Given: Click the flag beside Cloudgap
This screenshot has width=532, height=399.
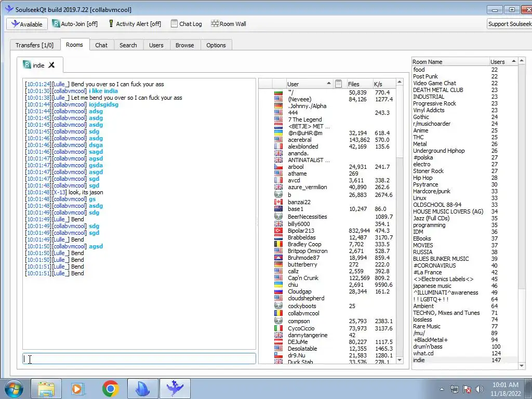Looking at the screenshot, I should click(x=278, y=291).
